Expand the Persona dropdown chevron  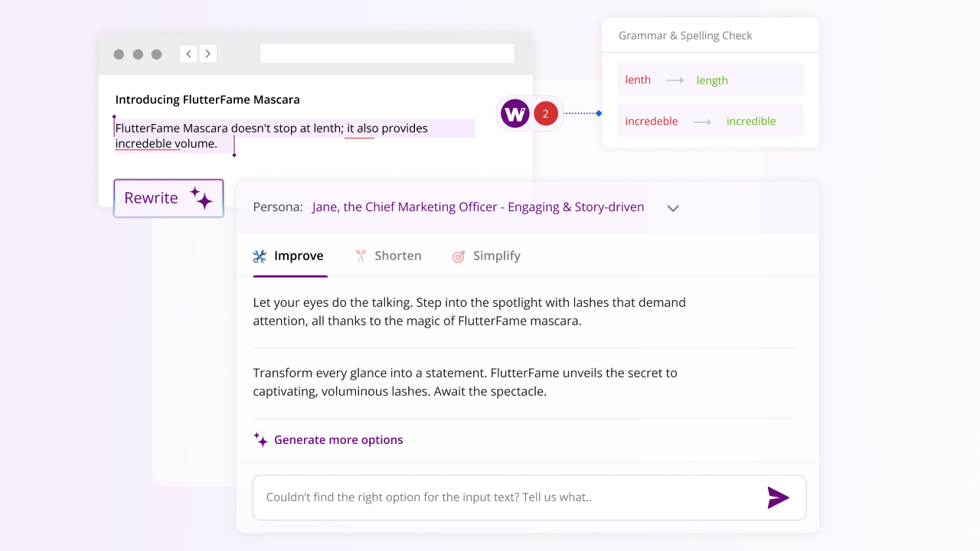coord(673,208)
